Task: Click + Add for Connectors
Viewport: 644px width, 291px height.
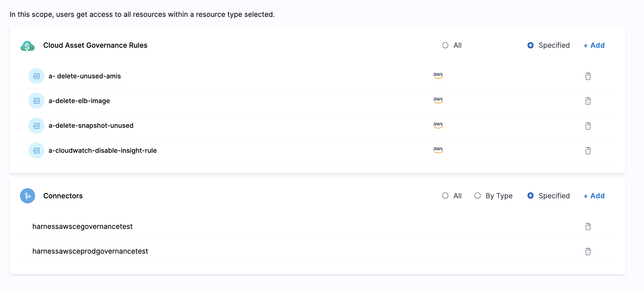Action: click(x=594, y=196)
